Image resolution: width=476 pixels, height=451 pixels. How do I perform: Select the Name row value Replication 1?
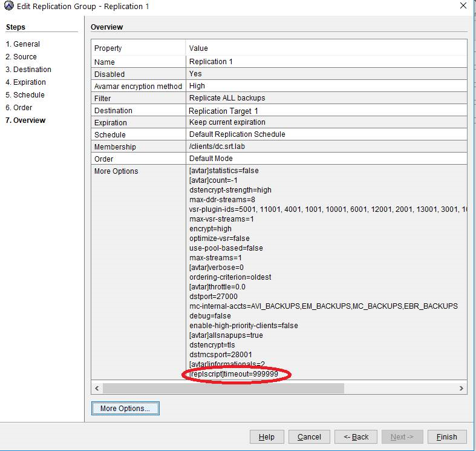point(211,62)
